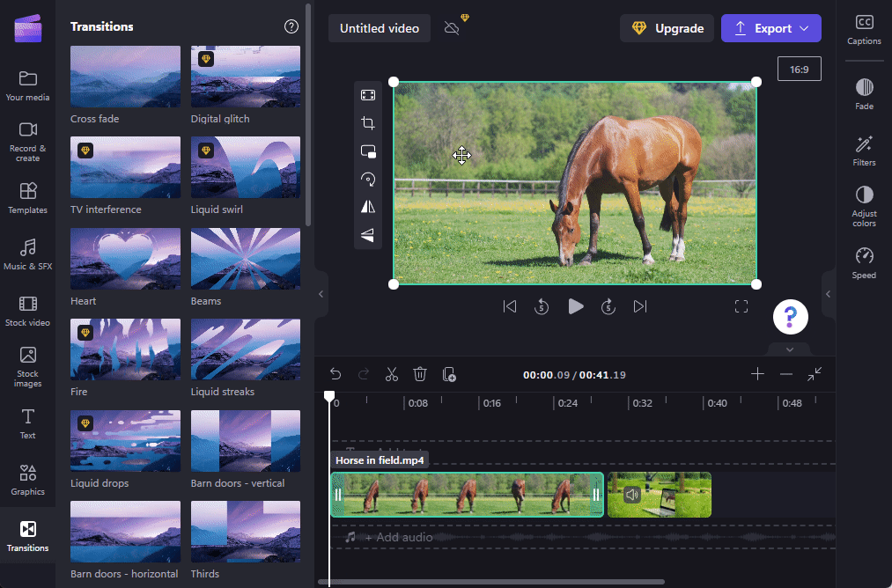The image size is (892, 588).
Task: Open the Filters panel
Action: coord(863,150)
